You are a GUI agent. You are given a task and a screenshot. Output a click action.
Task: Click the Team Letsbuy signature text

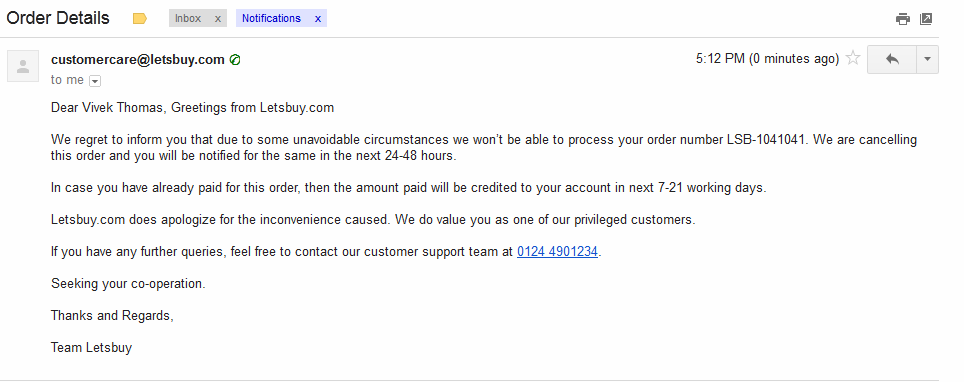(92, 348)
